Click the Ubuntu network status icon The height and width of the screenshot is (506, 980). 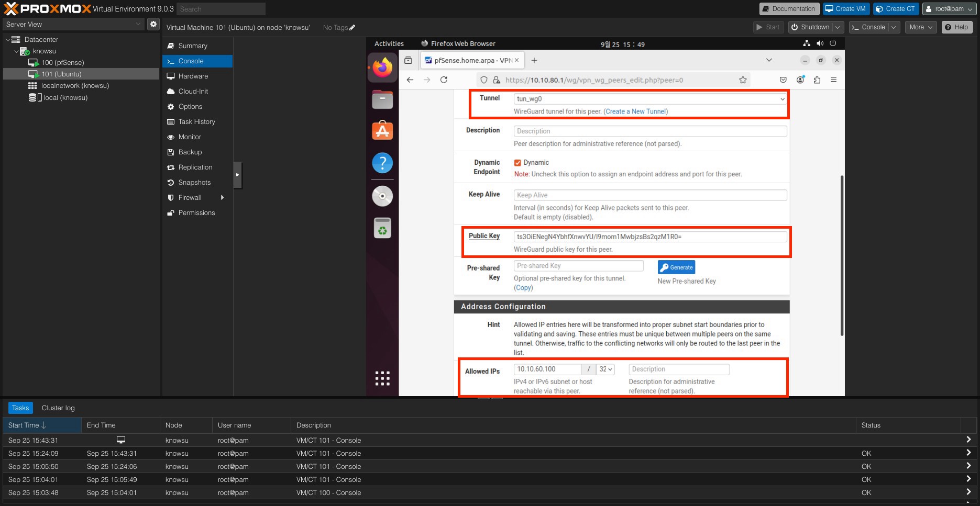click(807, 43)
